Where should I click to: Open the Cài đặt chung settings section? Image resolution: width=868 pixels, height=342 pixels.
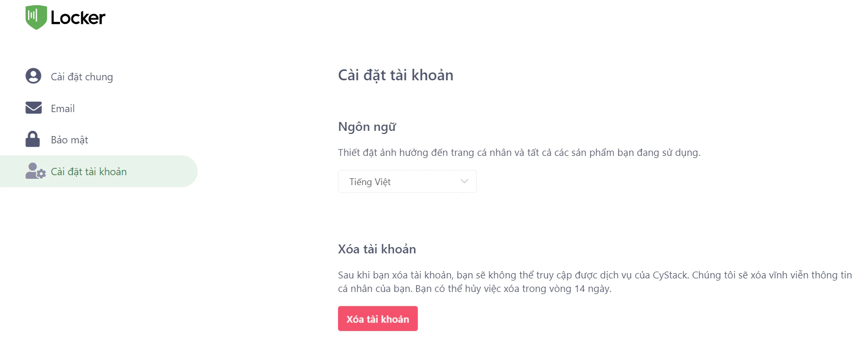point(81,76)
